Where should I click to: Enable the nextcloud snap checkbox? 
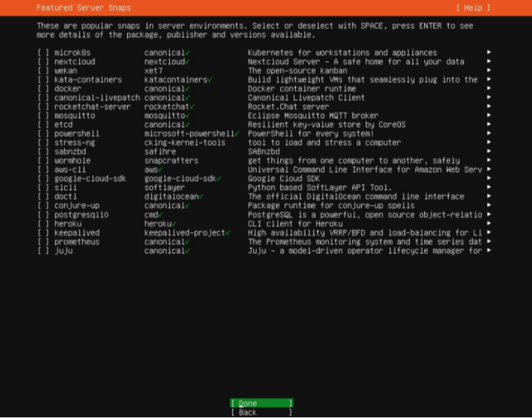click(43, 62)
